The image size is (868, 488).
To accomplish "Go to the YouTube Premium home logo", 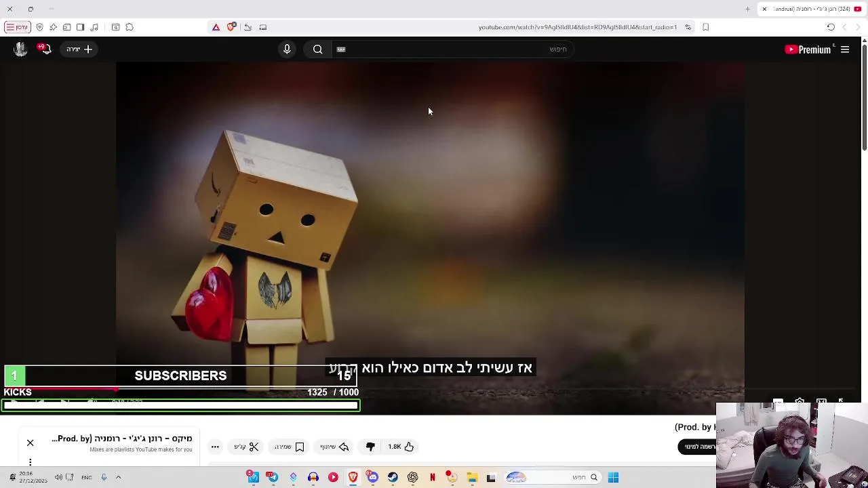I will click(808, 49).
